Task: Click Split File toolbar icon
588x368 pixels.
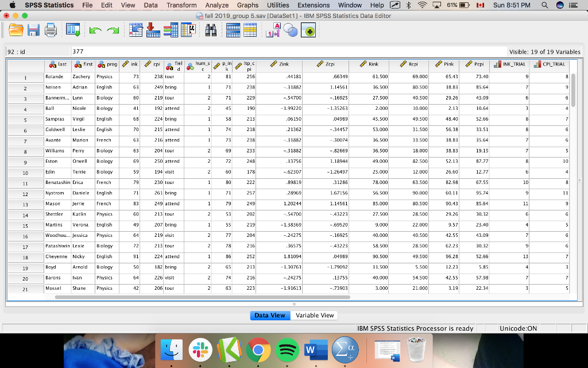Action: click(233, 30)
